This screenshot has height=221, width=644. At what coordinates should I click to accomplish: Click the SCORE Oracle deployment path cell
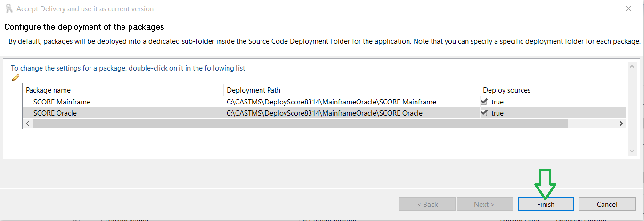325,113
